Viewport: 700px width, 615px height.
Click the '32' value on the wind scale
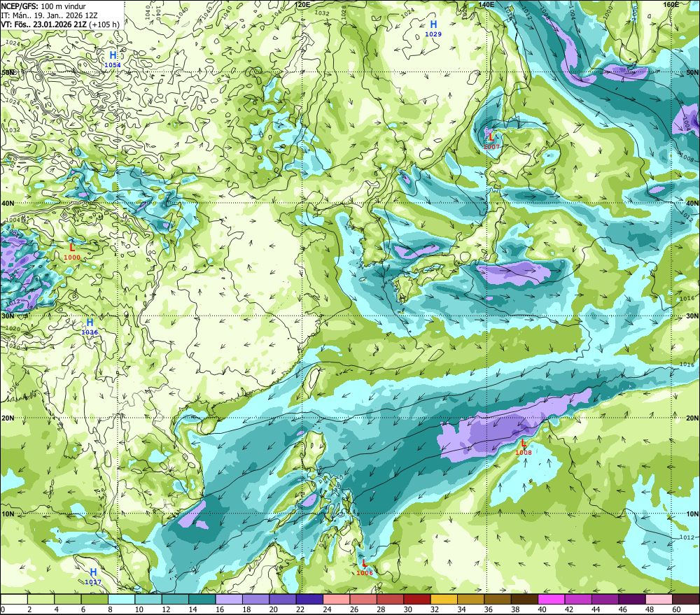click(435, 609)
